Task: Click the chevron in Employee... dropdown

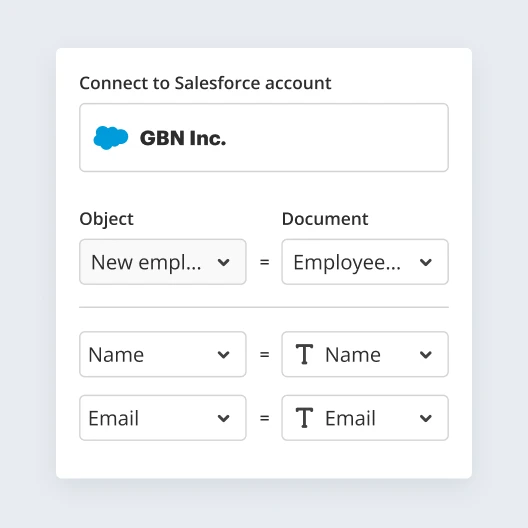Action: coord(426,262)
